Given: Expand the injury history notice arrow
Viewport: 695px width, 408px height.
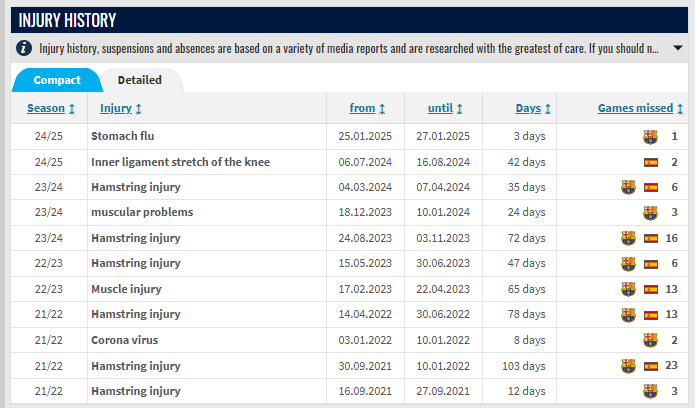Looking at the screenshot, I should point(677,48).
